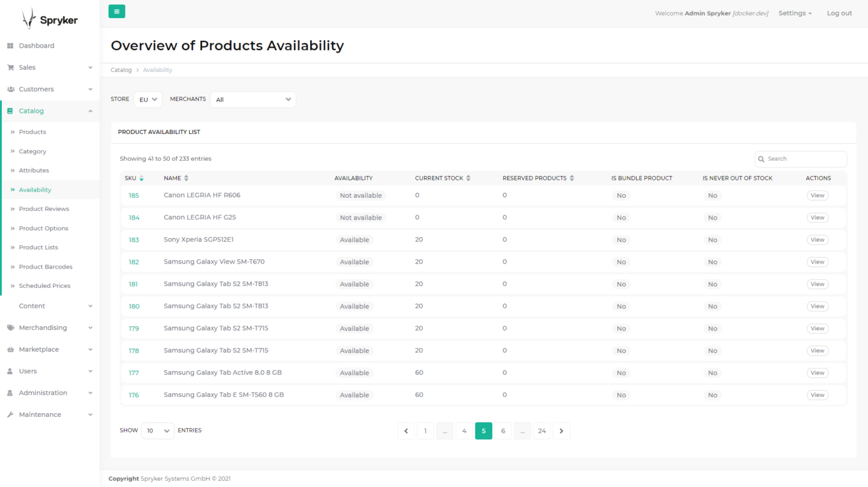
Task: Click the Catalog book icon
Action: click(x=10, y=111)
